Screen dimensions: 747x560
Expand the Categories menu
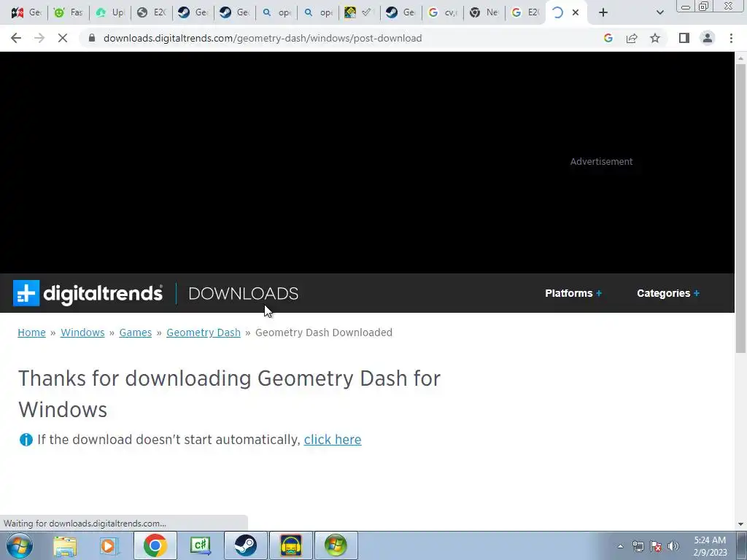tap(668, 293)
